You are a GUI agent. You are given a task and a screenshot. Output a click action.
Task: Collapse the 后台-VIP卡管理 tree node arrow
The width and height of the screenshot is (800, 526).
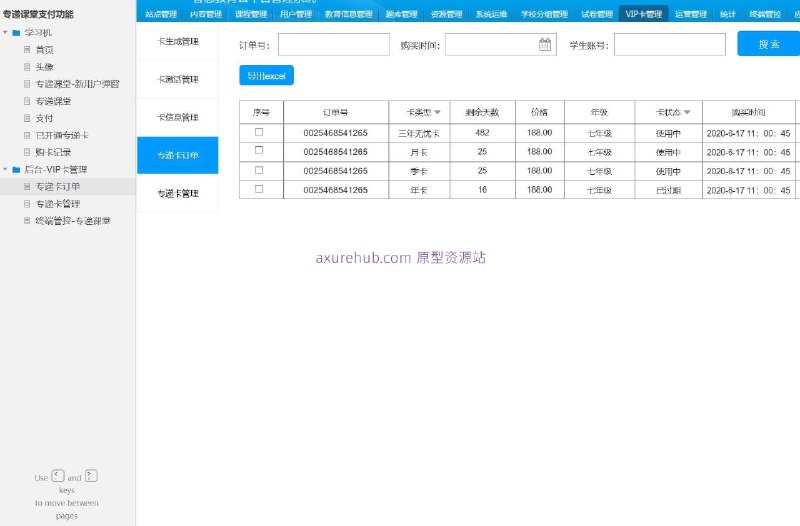click(x=5, y=169)
